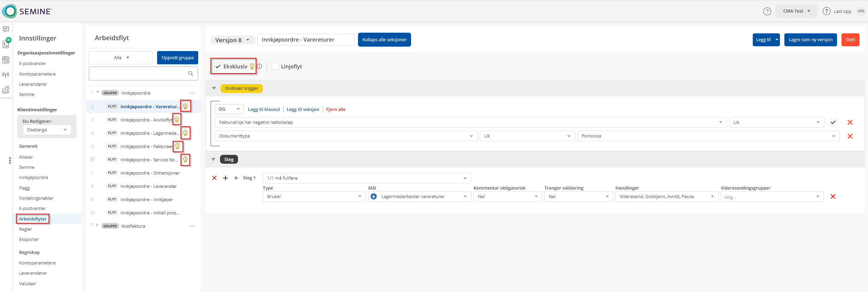Image resolution: width=868 pixels, height=292 pixels.
Task: Open options menu for Innkjøpsordre group
Action: pos(192,93)
